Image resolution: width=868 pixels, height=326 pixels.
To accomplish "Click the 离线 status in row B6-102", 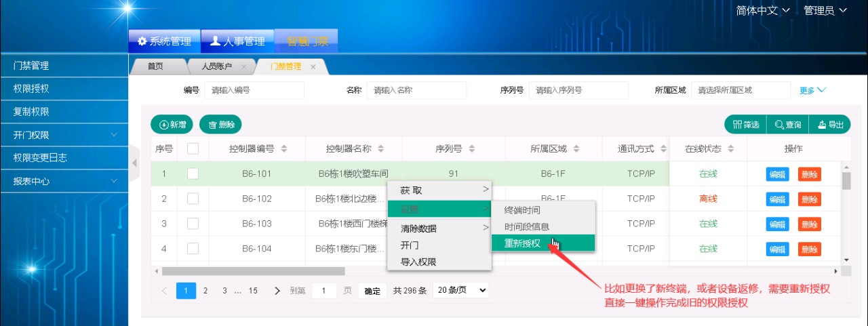I will (708, 199).
